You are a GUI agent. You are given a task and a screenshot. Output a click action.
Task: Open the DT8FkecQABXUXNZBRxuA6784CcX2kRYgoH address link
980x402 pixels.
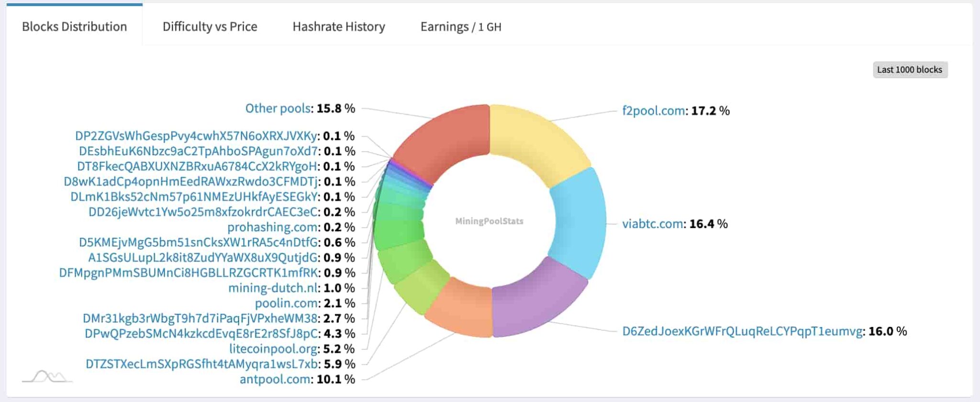(197, 166)
